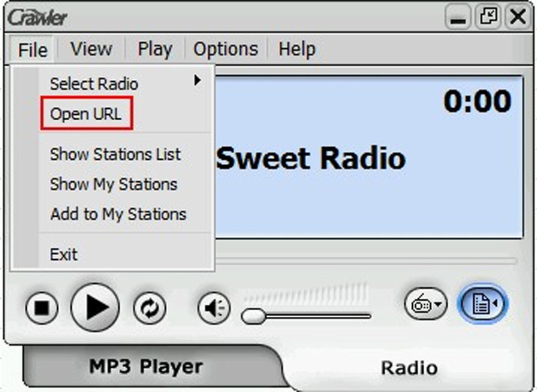
Task: Open the Options menu
Action: [226, 49]
